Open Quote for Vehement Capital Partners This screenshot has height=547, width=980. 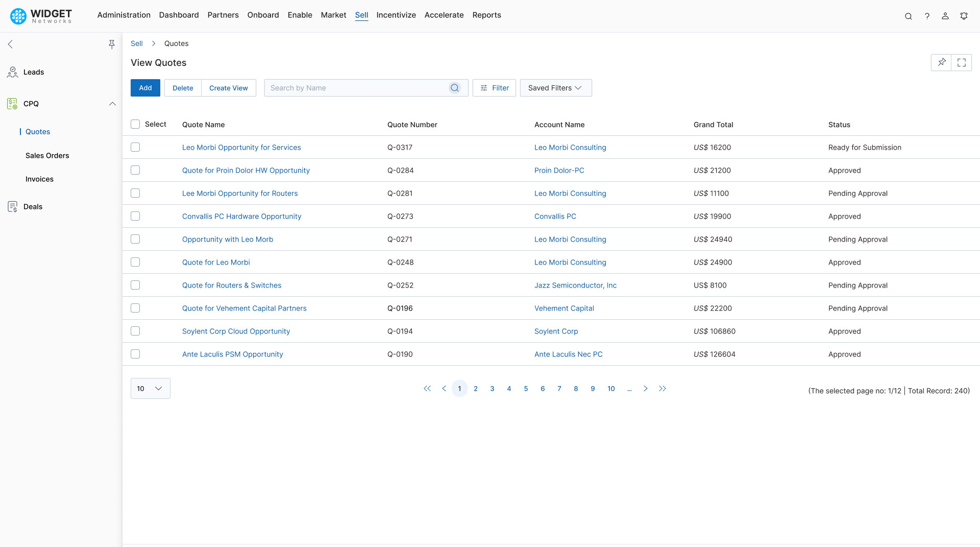click(244, 308)
